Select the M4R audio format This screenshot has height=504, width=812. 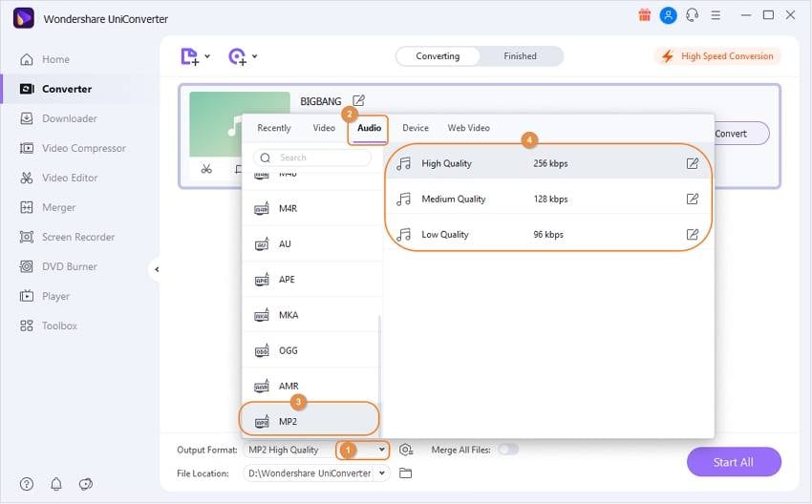(x=311, y=208)
